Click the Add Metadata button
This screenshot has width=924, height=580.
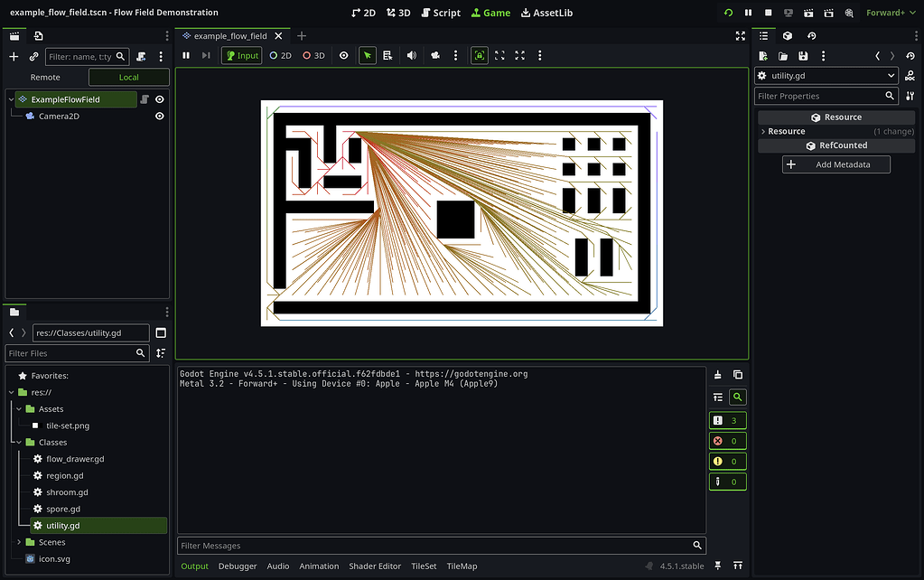[836, 164]
